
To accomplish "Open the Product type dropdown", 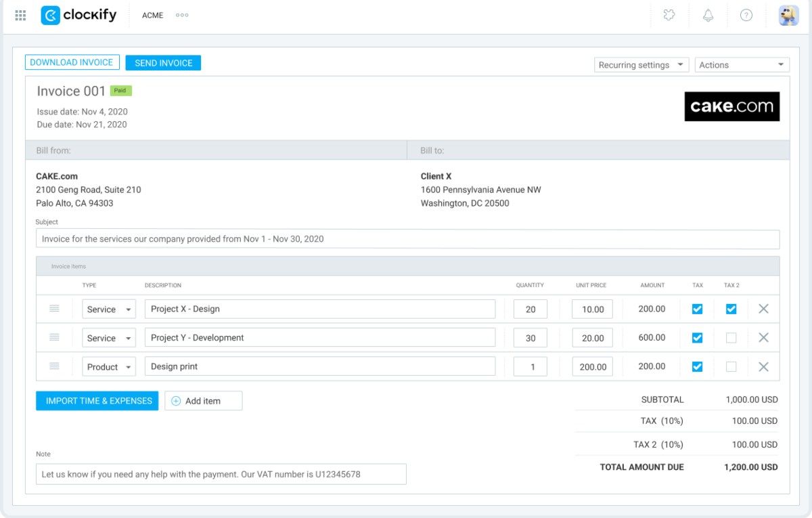I will point(109,366).
